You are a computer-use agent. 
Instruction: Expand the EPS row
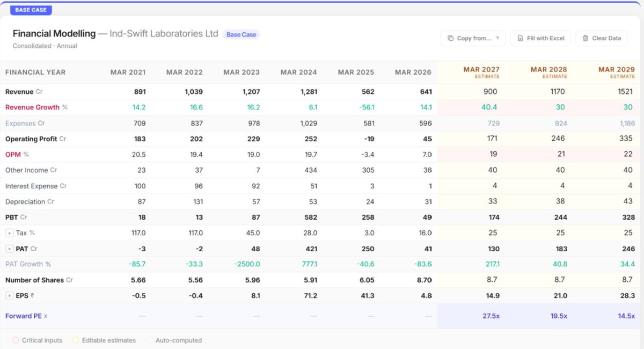10,296
